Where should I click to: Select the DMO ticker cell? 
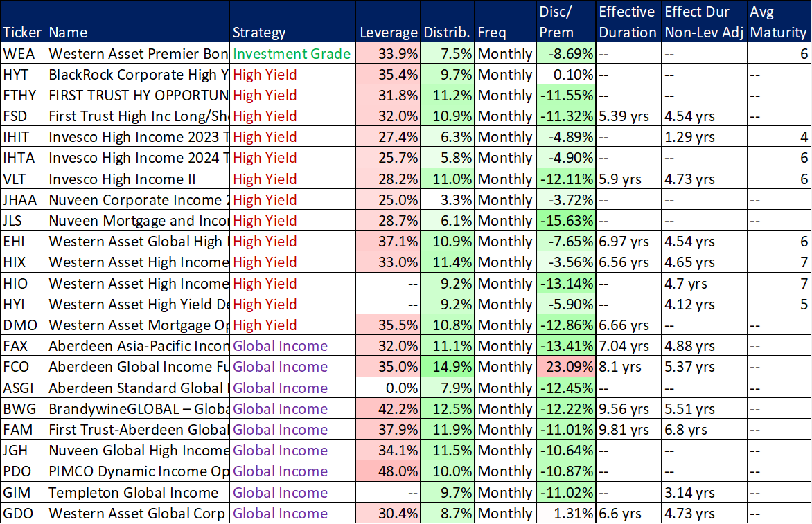point(23,325)
